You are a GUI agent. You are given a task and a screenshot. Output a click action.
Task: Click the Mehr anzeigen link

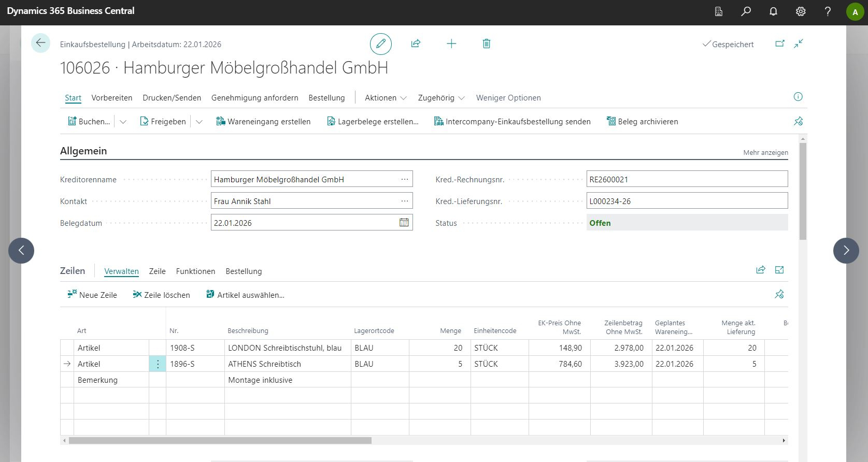pyautogui.click(x=765, y=153)
